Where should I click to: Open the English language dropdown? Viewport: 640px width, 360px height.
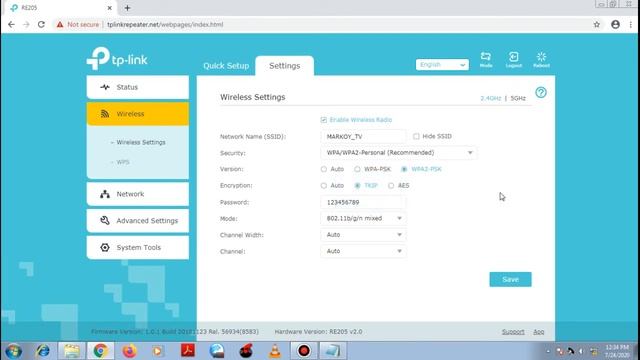tap(442, 64)
